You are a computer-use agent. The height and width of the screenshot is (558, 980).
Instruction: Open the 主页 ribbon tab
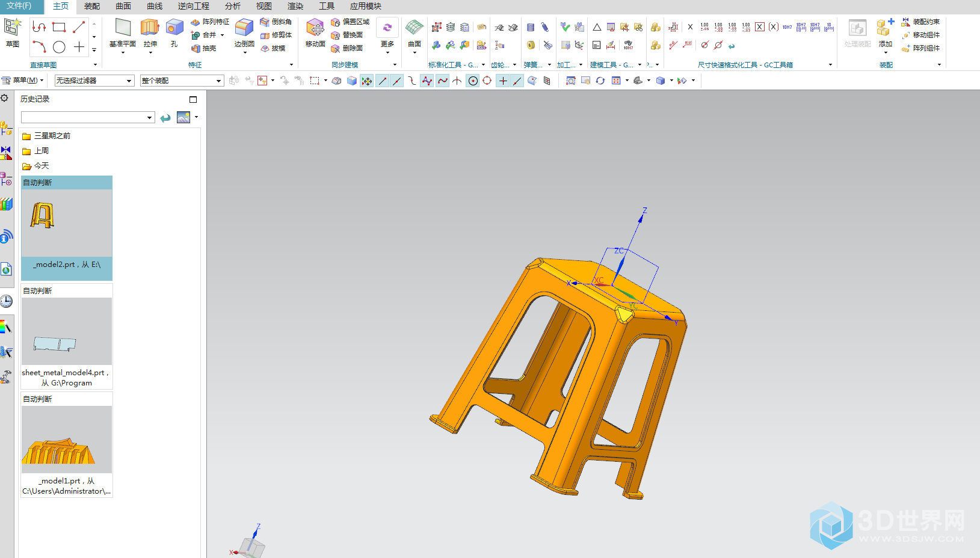click(61, 6)
